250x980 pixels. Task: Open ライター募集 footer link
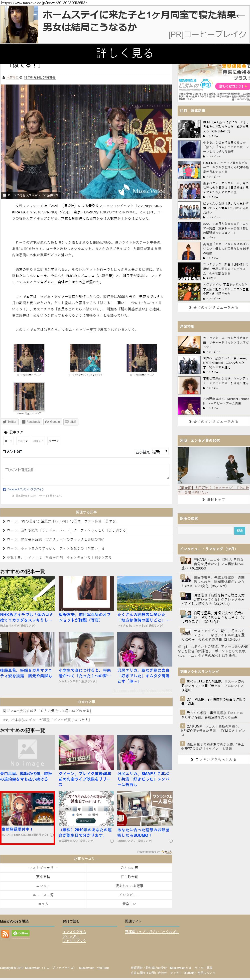click(204, 968)
